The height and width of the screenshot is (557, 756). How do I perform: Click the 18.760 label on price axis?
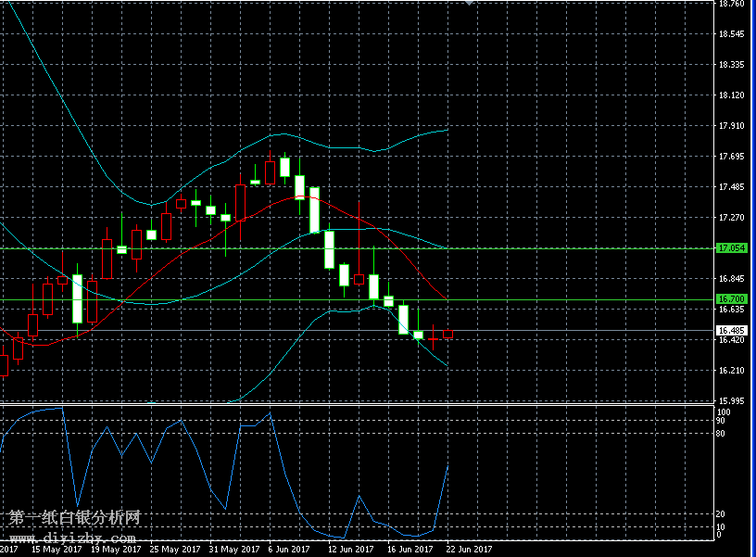point(731,4)
